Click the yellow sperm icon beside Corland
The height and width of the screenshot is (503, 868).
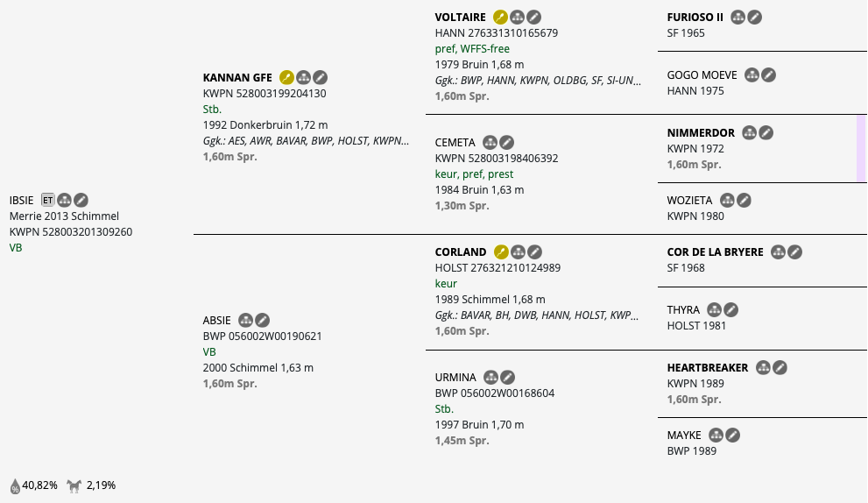501,252
